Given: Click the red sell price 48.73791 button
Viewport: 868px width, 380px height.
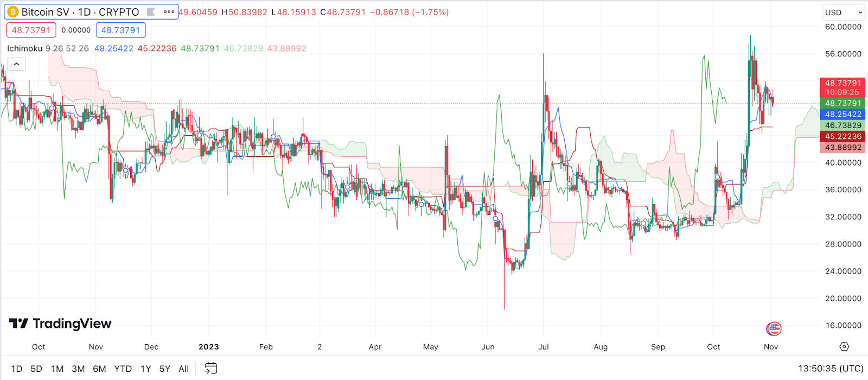Looking at the screenshot, I should [31, 30].
